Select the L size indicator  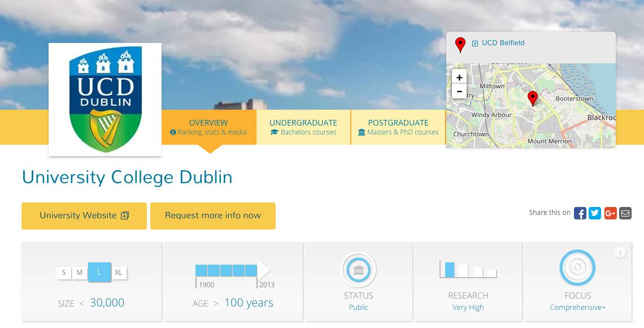pyautogui.click(x=99, y=272)
